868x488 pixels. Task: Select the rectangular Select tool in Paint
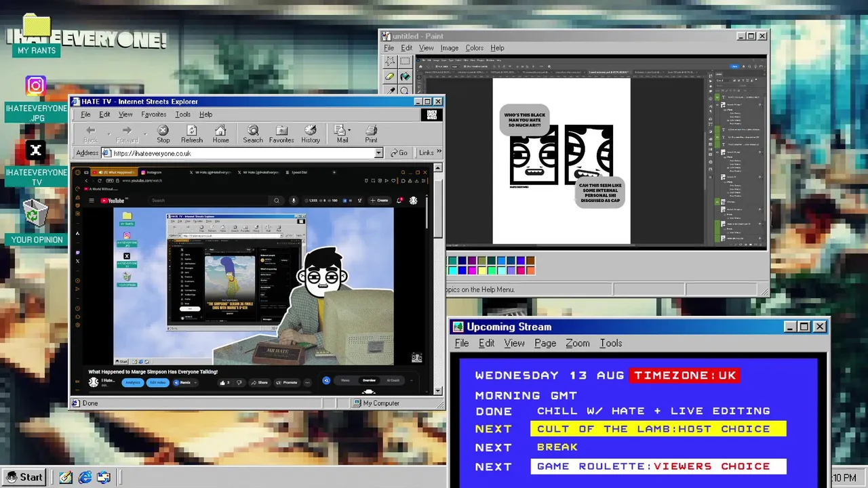pos(405,61)
